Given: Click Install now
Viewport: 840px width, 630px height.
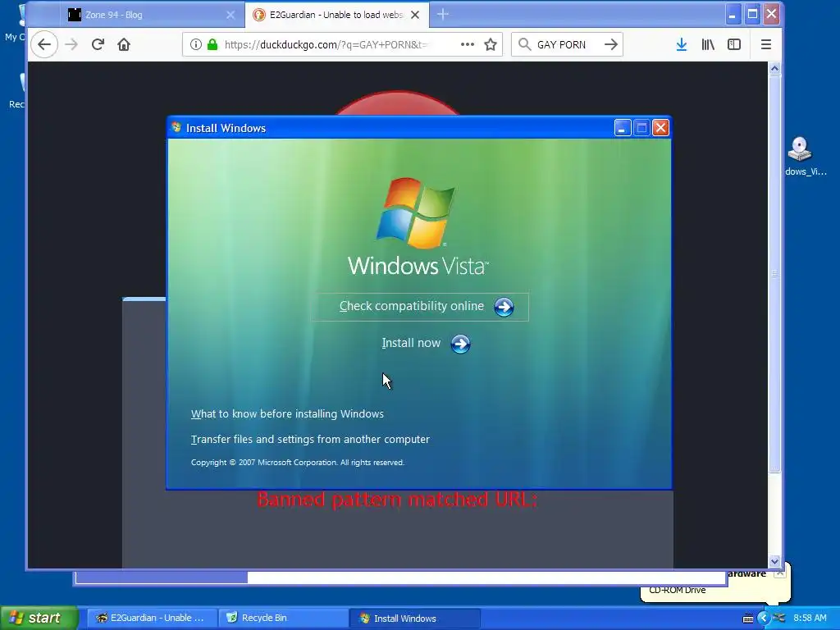Looking at the screenshot, I should tap(411, 343).
